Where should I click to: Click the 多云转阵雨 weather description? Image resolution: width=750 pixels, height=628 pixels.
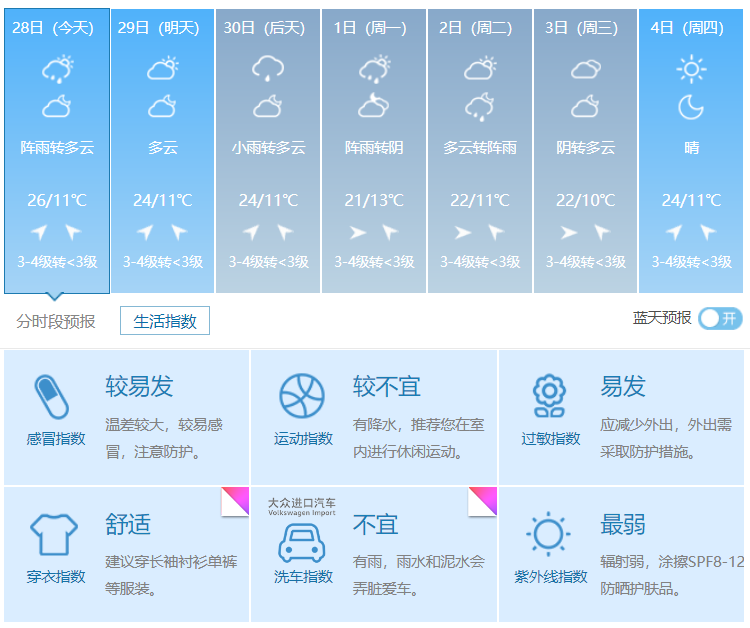coord(480,147)
